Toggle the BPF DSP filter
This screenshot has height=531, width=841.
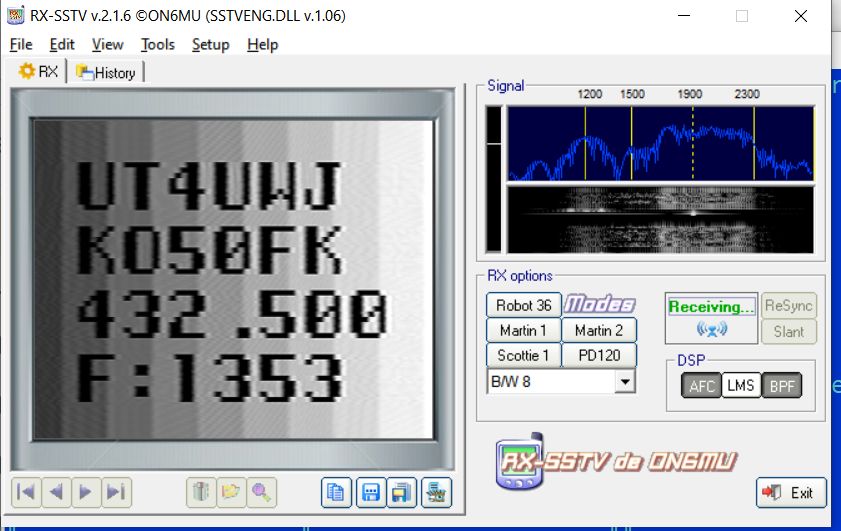[x=781, y=386]
